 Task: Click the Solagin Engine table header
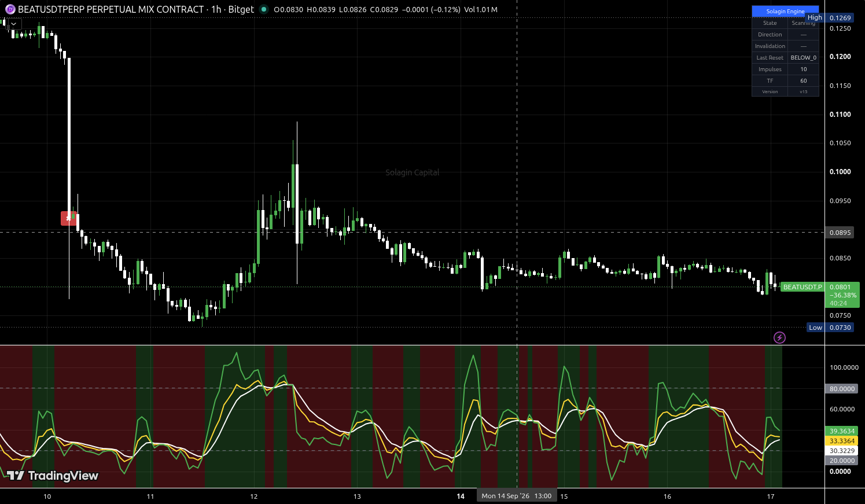[x=785, y=11]
